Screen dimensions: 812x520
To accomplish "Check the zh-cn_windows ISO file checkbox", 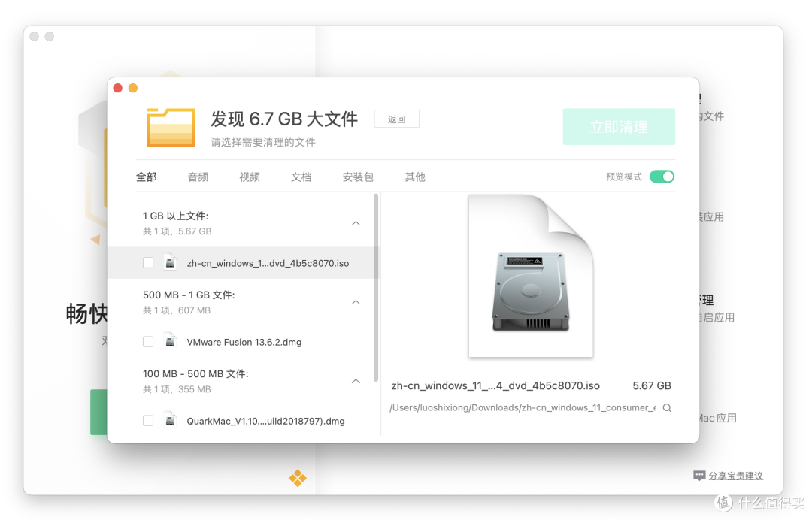I will pyautogui.click(x=148, y=263).
